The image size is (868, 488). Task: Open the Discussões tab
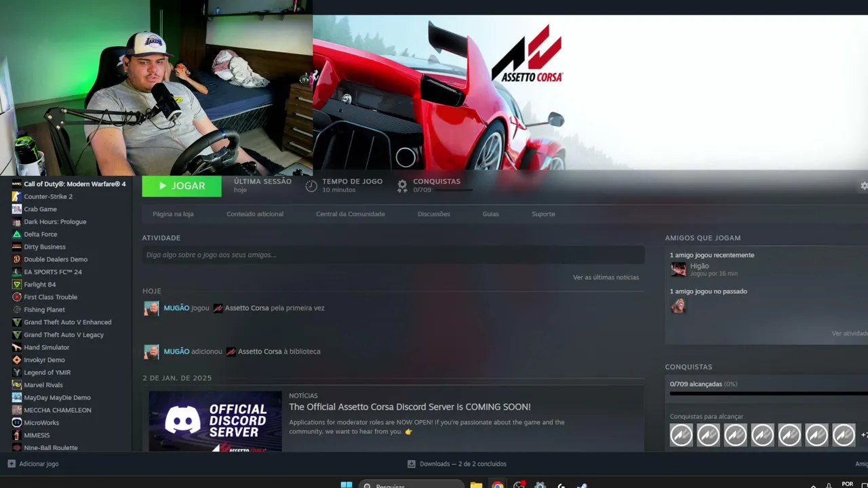[x=434, y=214]
